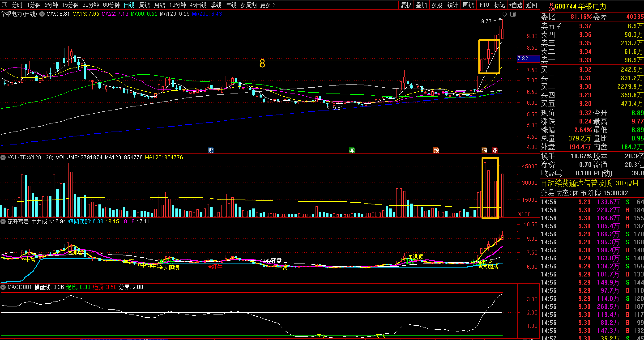The height and width of the screenshot is (340, 644).
Task: Add stock to watchlist with +自选
Action: pos(516,5)
